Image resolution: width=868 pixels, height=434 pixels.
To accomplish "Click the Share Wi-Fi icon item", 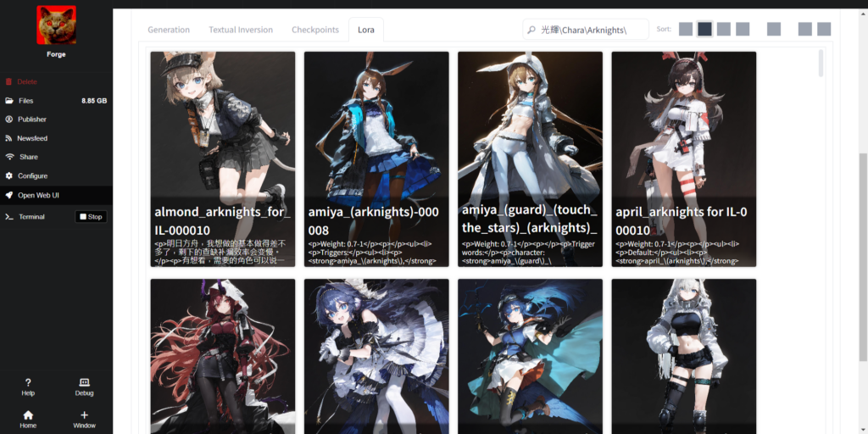I will point(10,157).
